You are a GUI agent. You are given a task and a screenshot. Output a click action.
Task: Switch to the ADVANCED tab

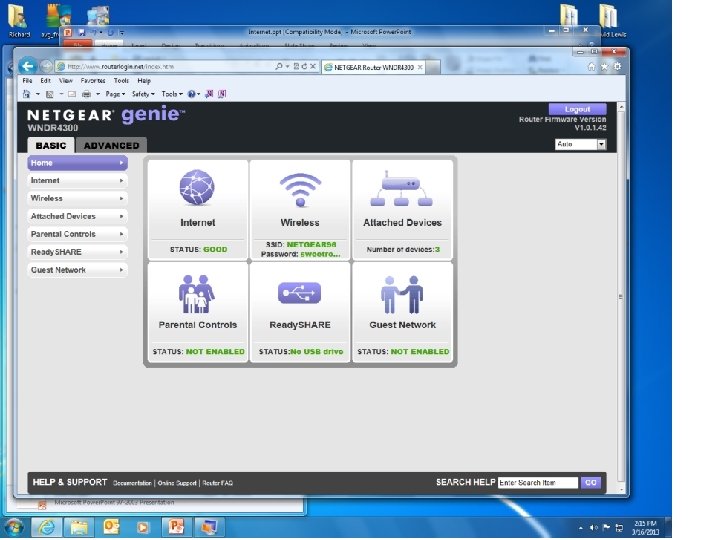(x=111, y=146)
